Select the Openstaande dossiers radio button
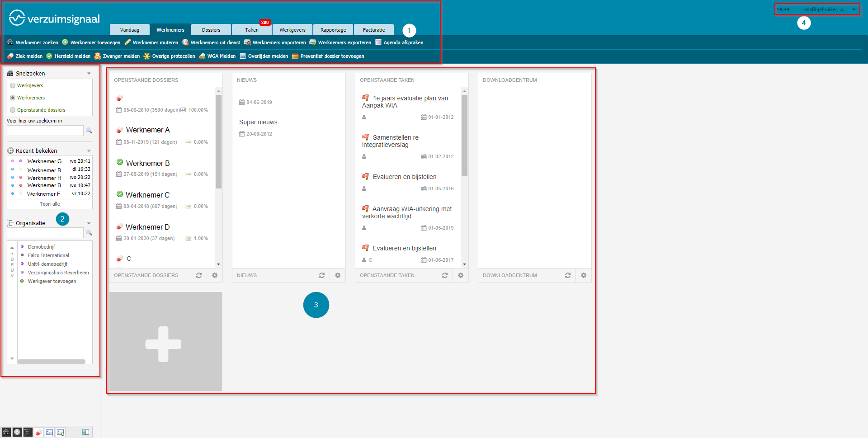The image size is (868, 438). (13, 110)
